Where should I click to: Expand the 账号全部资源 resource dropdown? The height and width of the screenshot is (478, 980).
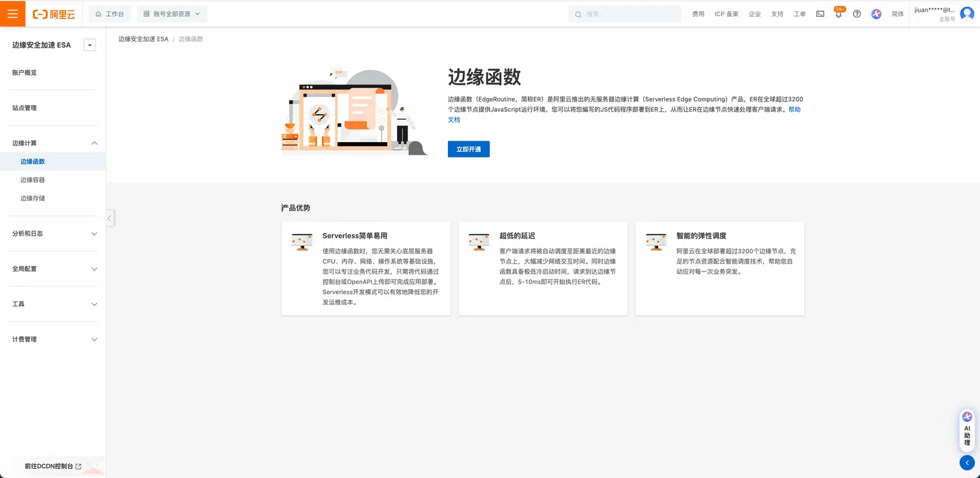[x=171, y=14]
